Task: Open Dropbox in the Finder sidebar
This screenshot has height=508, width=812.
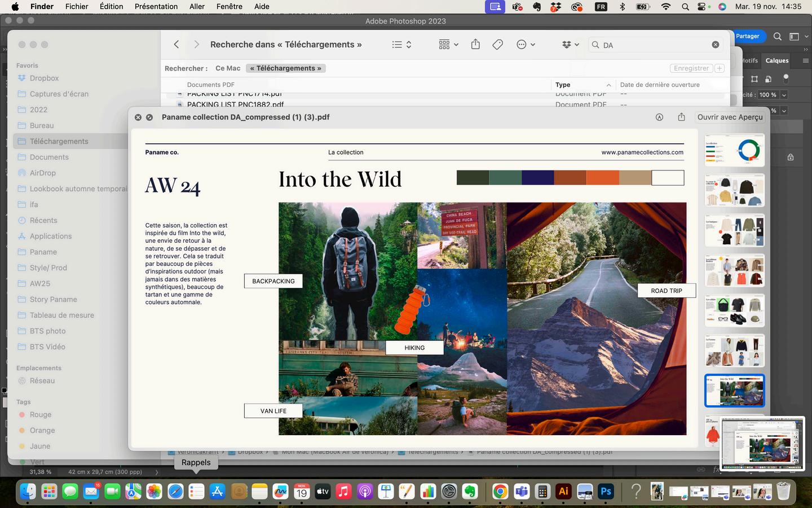Action: tap(44, 78)
